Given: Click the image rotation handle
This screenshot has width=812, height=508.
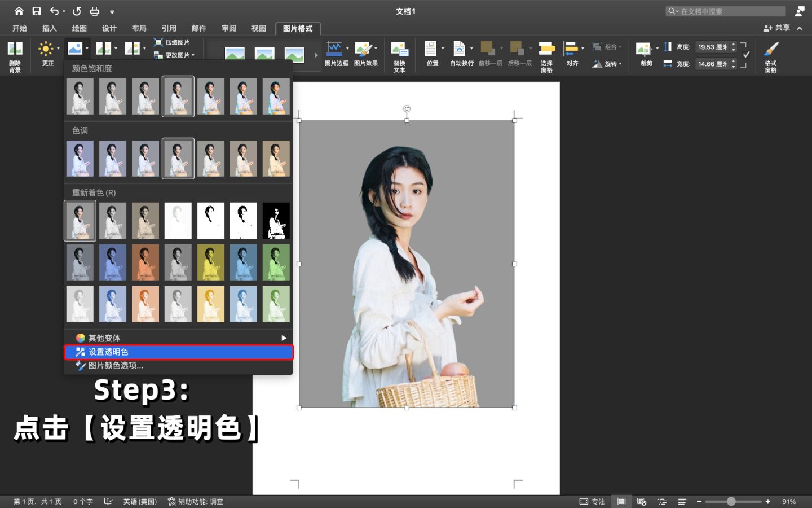Looking at the screenshot, I should click(x=407, y=108).
